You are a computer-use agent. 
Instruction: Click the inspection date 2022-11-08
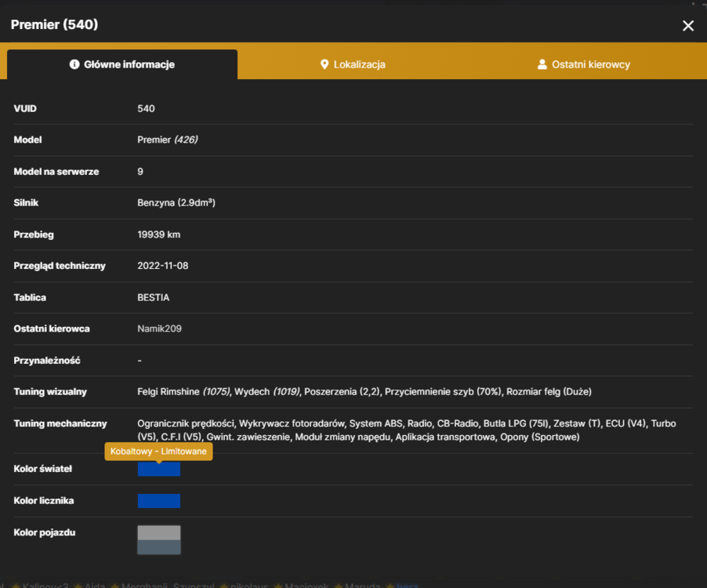[163, 266]
